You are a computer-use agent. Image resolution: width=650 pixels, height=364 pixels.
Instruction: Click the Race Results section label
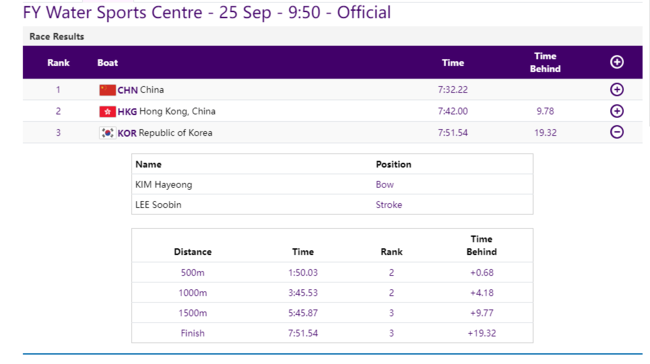point(56,36)
